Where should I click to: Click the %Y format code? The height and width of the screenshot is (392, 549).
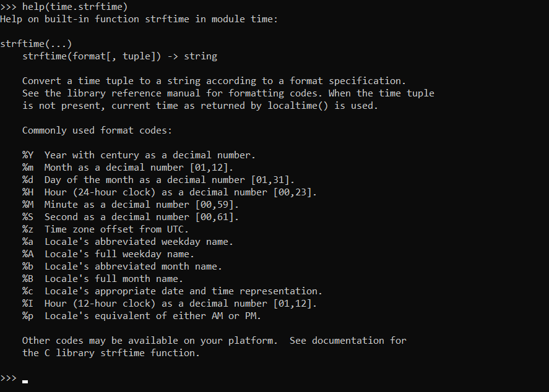[x=28, y=155]
